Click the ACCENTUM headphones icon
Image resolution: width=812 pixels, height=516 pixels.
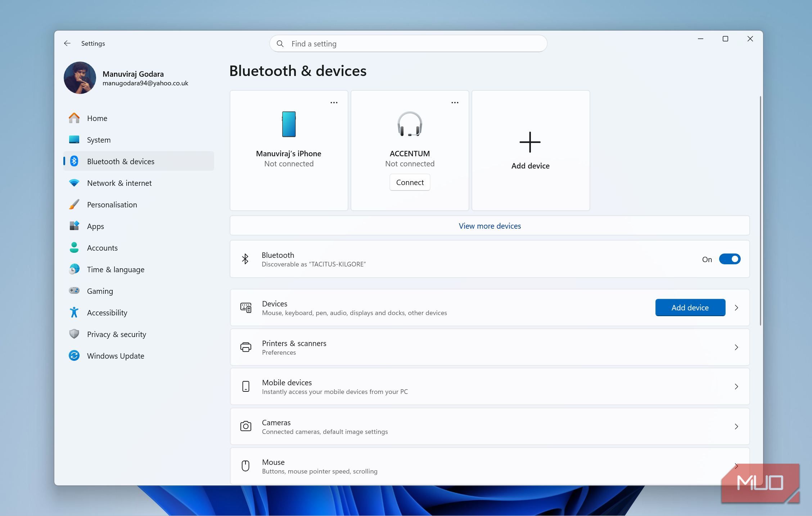click(410, 124)
